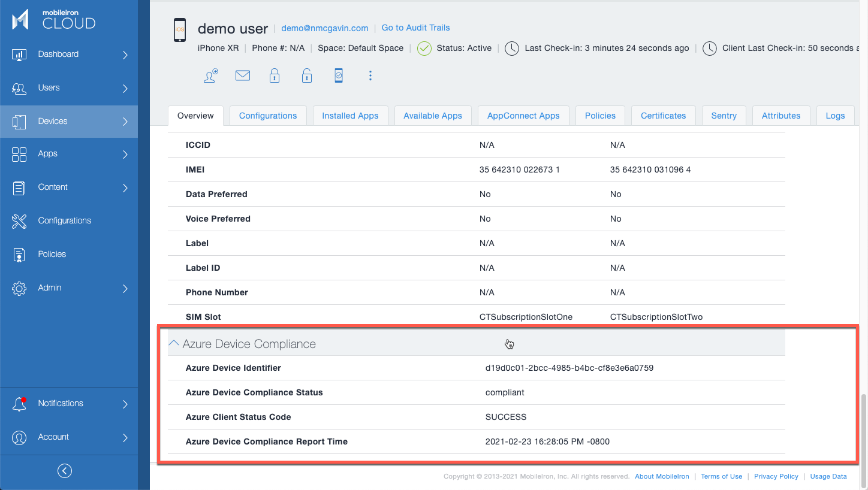Click the demo@nmcgavin.com email link
The image size is (868, 490).
[324, 28]
